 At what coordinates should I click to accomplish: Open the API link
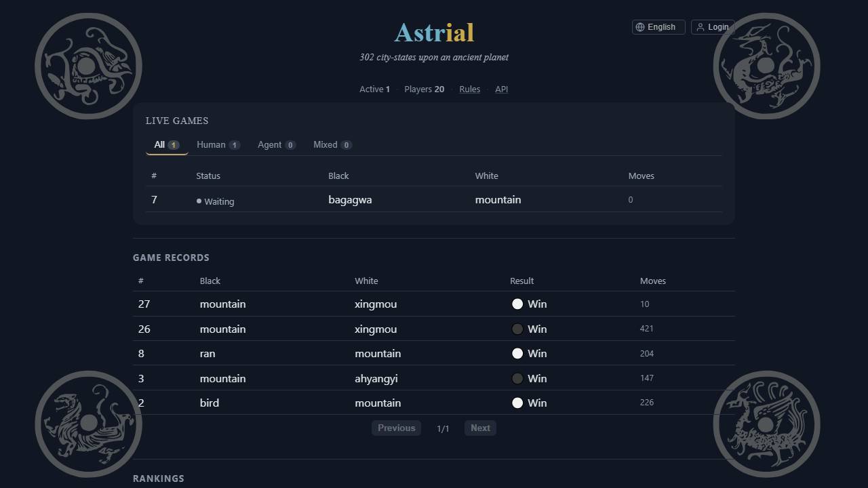click(x=501, y=89)
